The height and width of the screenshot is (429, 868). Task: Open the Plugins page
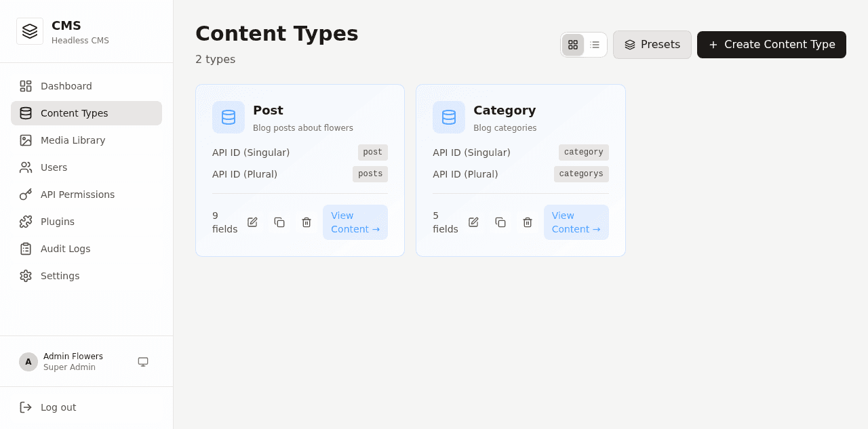tap(86, 222)
